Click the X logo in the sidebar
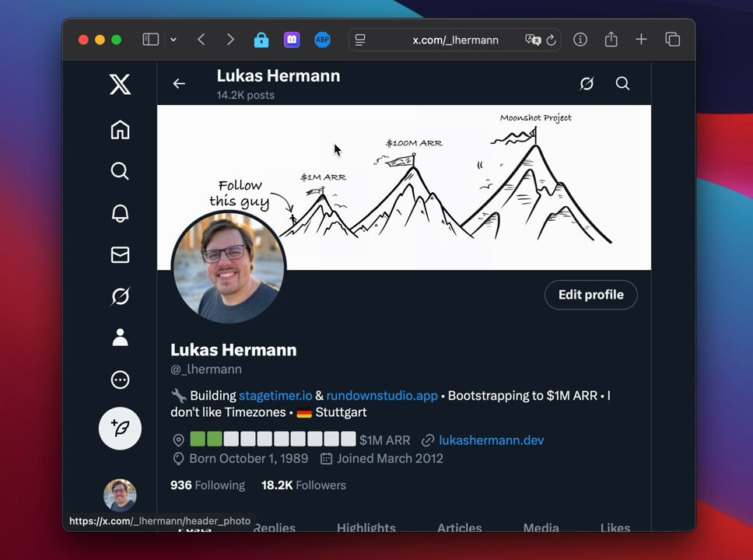 pos(120,85)
